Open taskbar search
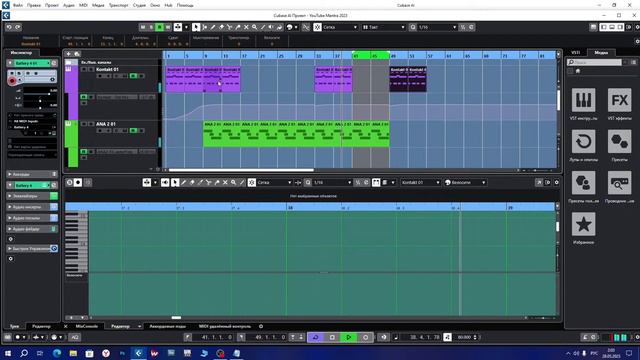640x360 pixels. click(24, 353)
